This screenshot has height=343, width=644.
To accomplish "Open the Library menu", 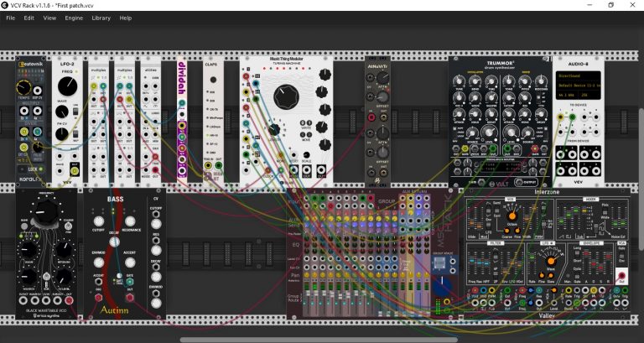I will click(x=101, y=18).
